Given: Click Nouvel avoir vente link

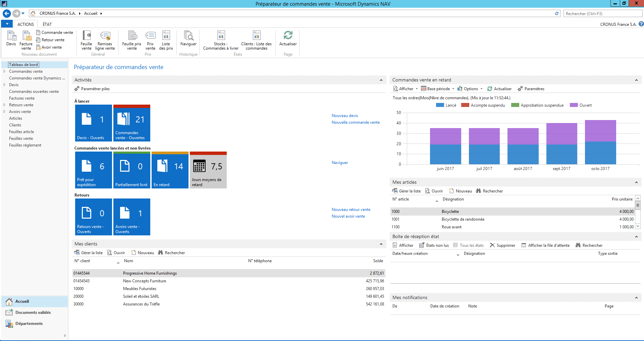Looking at the screenshot, I should [x=348, y=216].
